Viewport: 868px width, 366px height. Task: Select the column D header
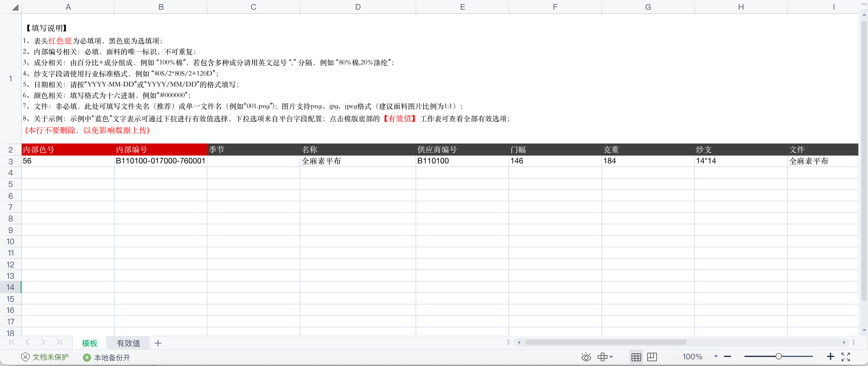[357, 7]
